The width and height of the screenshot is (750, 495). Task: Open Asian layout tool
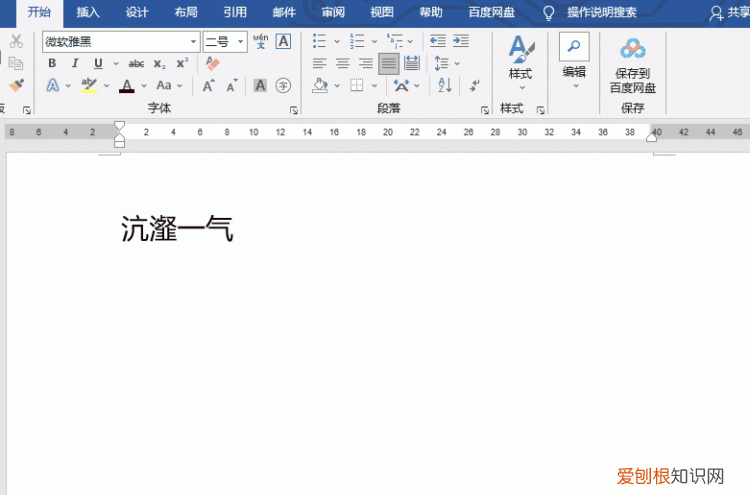401,86
